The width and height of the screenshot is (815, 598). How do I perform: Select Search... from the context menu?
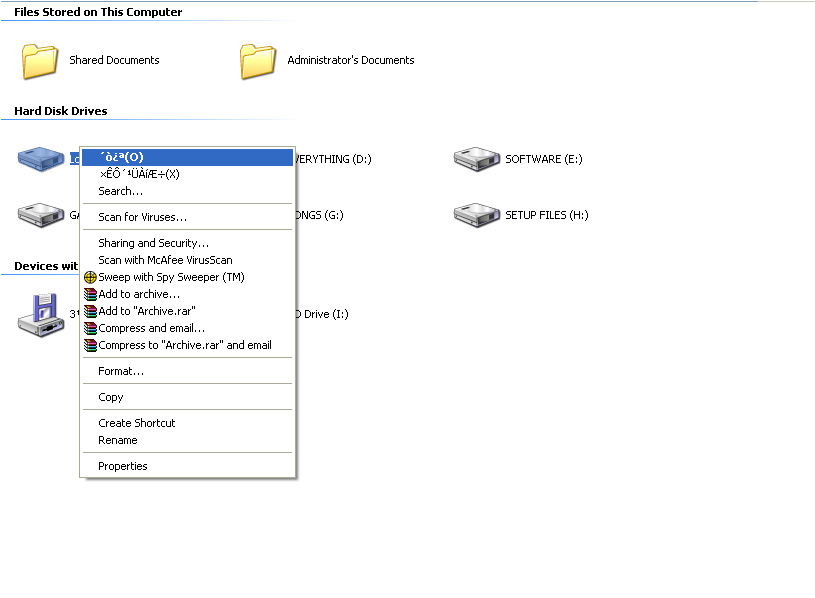(x=120, y=191)
